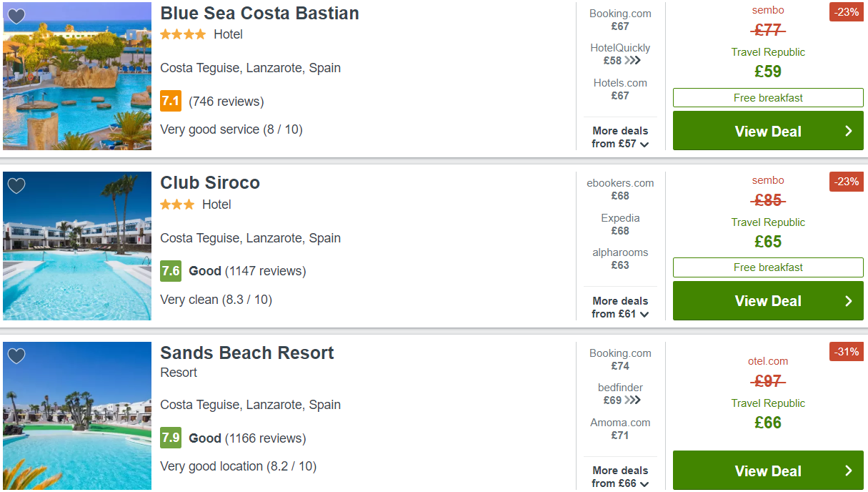Open the Blue Sea Costa Bastian hotel title
Image resolution: width=868 pixels, height=492 pixels.
click(259, 13)
